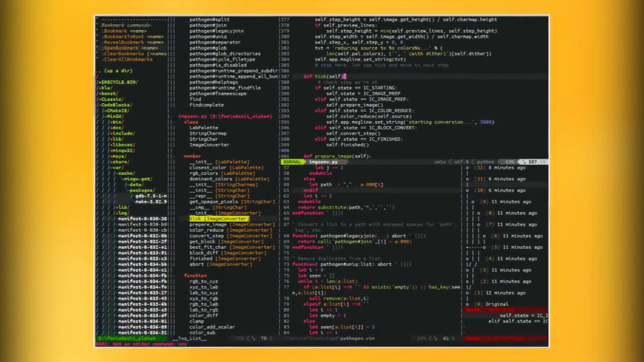Screen dimensions: 644x362
Task: Expand the libexec folder
Action: click(122, 145)
